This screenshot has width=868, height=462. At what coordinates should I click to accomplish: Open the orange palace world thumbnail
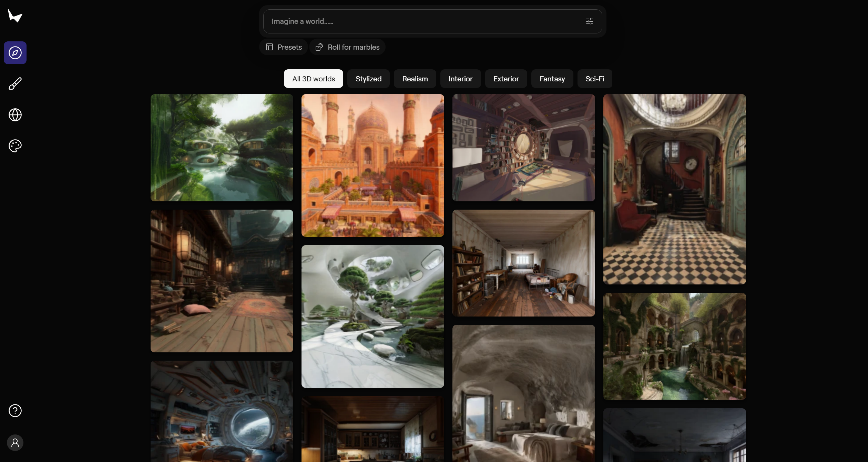372,165
